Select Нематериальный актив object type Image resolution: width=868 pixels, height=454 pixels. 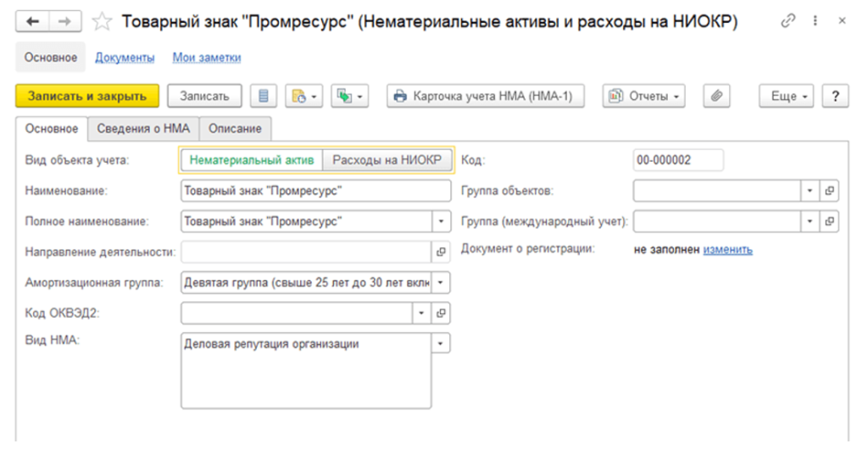click(x=252, y=159)
